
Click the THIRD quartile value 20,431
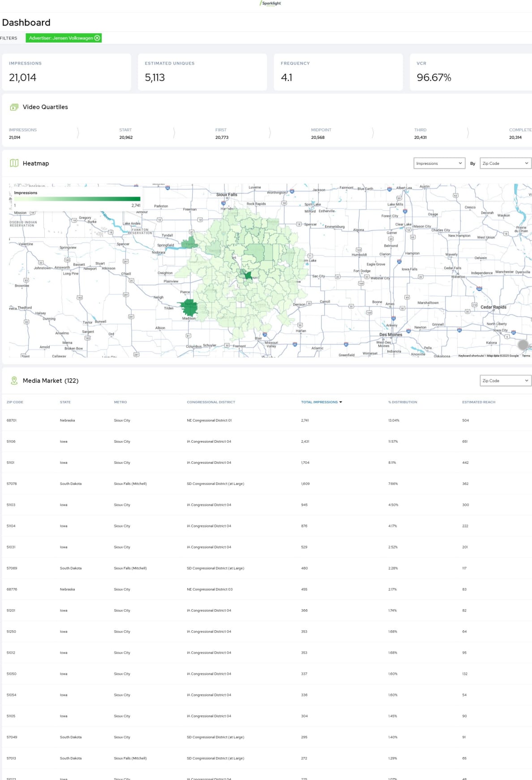[420, 138]
